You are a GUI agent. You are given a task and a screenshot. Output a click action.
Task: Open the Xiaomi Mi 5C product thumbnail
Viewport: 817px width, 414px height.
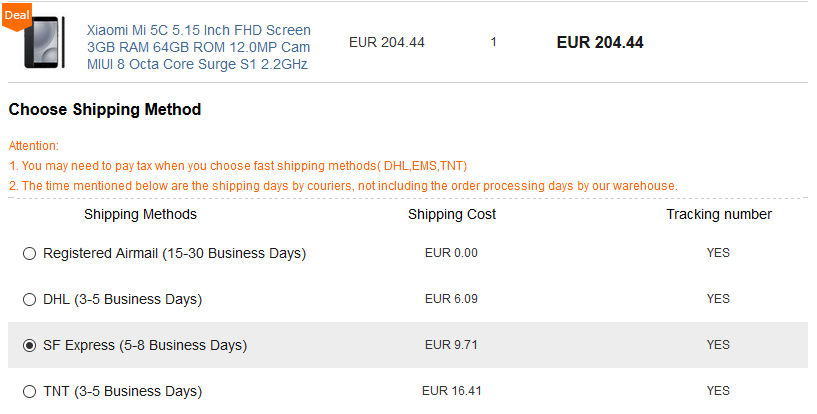pos(43,44)
